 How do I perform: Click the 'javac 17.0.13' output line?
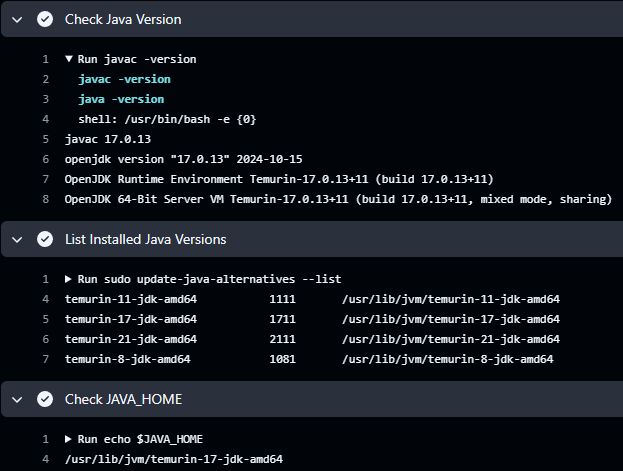(x=108, y=139)
